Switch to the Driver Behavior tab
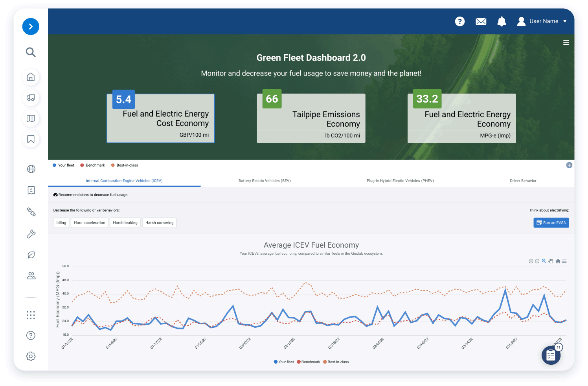 tap(523, 181)
